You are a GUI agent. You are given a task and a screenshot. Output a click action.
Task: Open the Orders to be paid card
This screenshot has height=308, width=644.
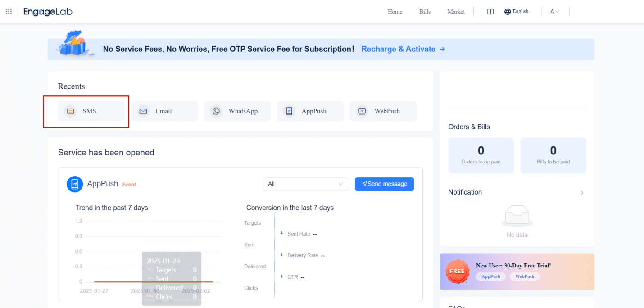(481, 155)
